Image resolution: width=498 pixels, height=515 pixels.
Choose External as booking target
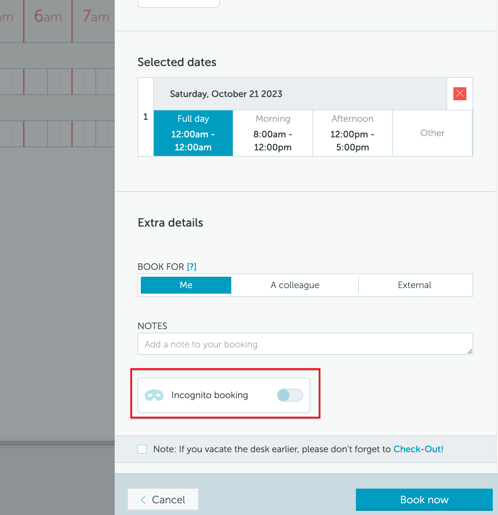coord(414,285)
